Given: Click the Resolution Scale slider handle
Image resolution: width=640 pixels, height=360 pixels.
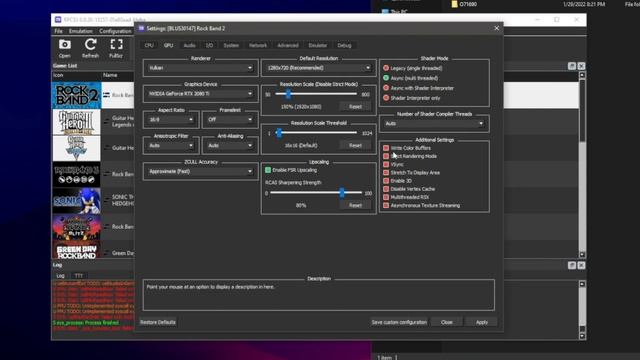Looking at the screenshot, I should pyautogui.click(x=288, y=94).
